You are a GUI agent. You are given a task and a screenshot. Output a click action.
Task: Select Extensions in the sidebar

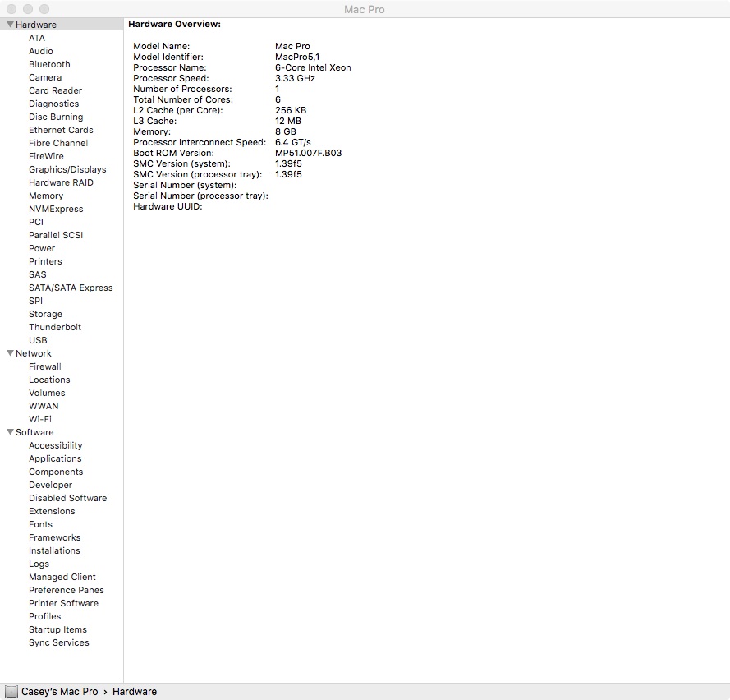(52, 511)
